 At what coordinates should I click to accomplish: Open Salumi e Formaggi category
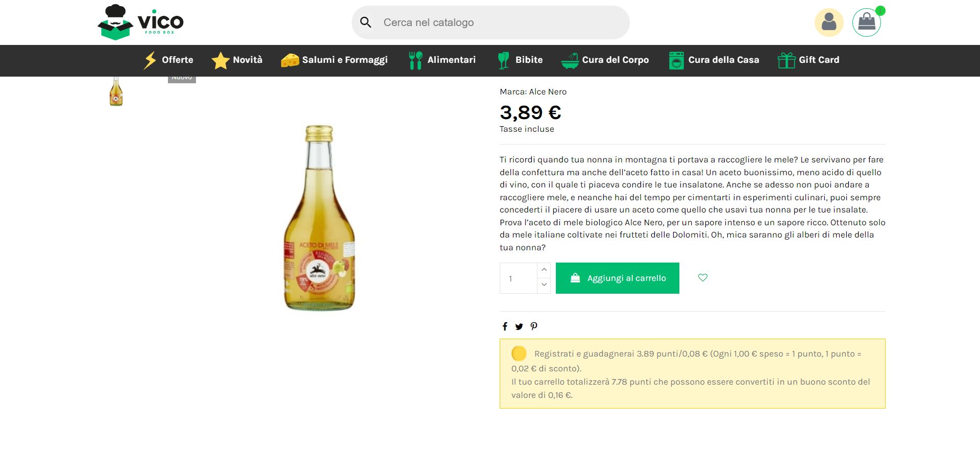click(334, 60)
